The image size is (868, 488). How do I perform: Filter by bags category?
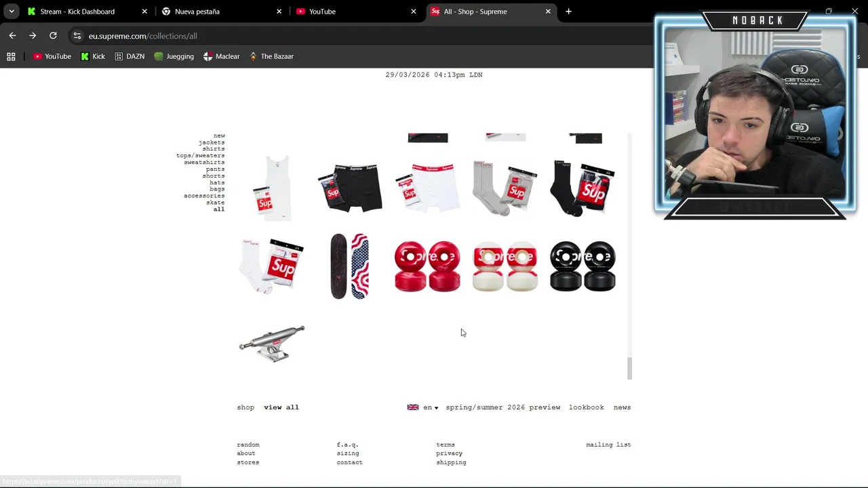(x=217, y=189)
